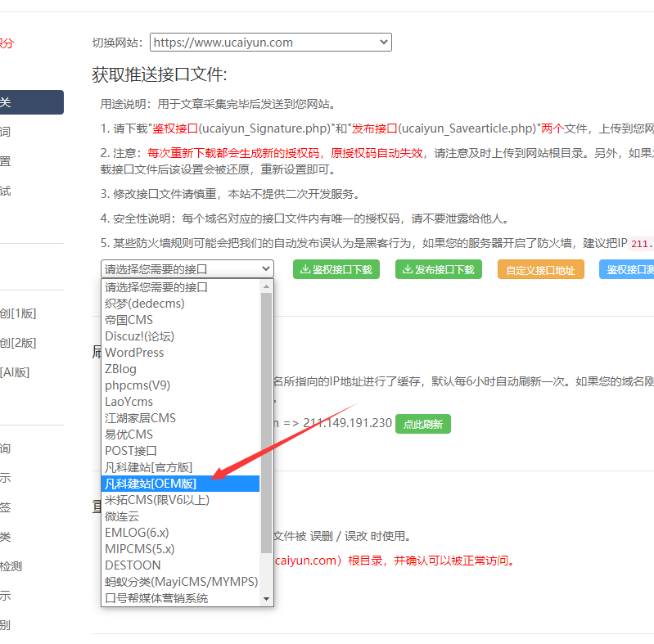Viewport: 654px width, 644px height.
Task: Click the blue 鉴权接口测试 button
Action: pos(629,270)
